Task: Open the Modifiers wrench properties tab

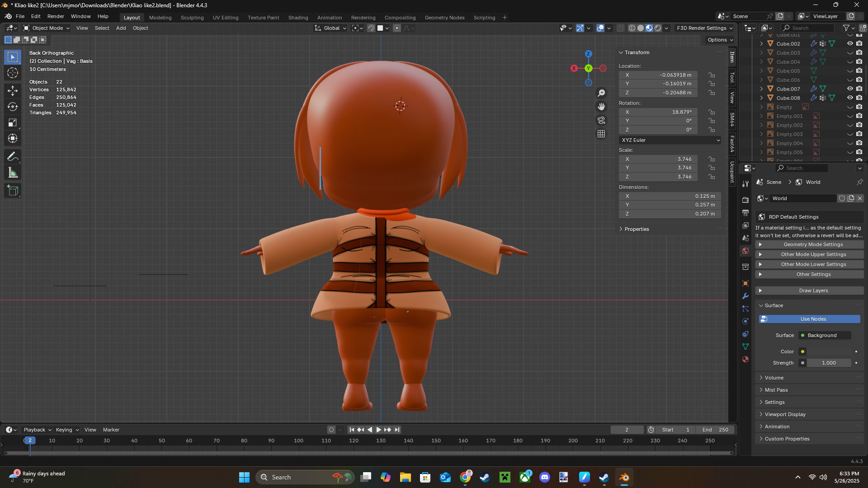Action: [745, 296]
